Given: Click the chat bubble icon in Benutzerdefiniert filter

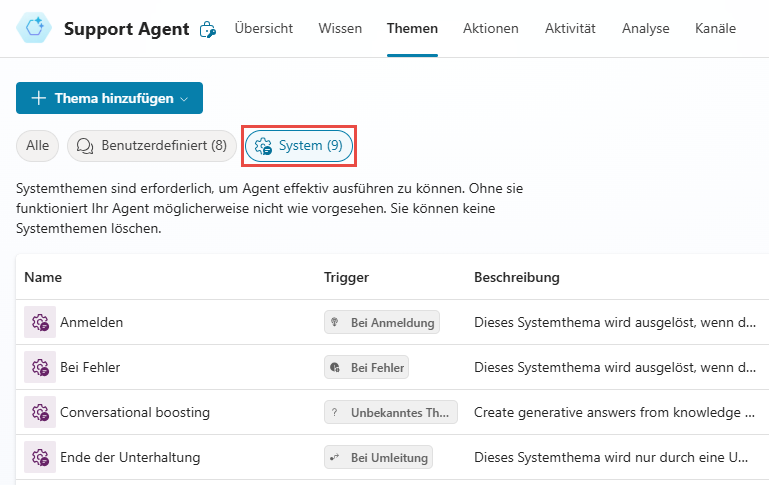Looking at the screenshot, I should [85, 146].
